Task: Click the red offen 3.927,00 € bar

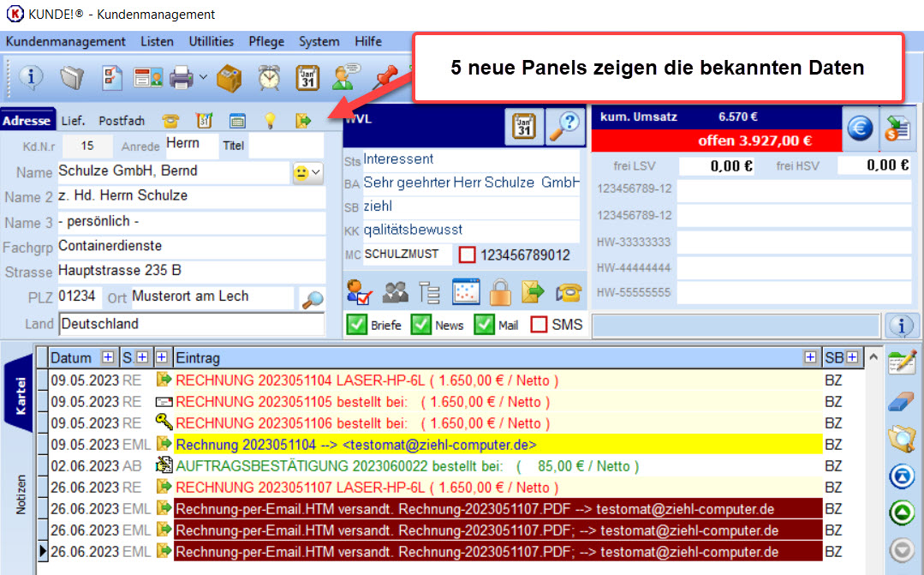Action: tap(716, 141)
